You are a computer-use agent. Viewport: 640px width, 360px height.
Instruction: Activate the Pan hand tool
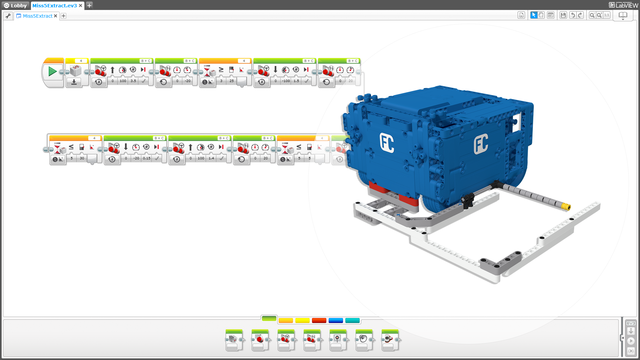coord(542,15)
